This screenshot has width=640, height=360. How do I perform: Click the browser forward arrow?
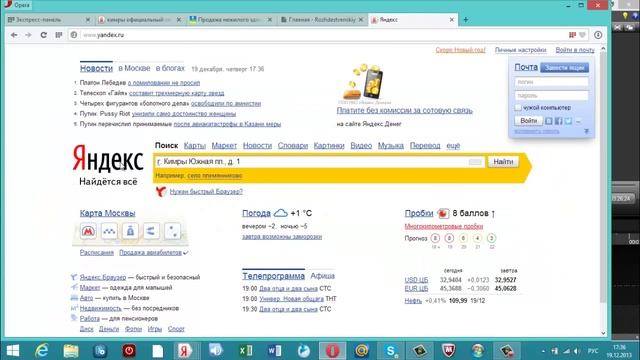tap(28, 35)
